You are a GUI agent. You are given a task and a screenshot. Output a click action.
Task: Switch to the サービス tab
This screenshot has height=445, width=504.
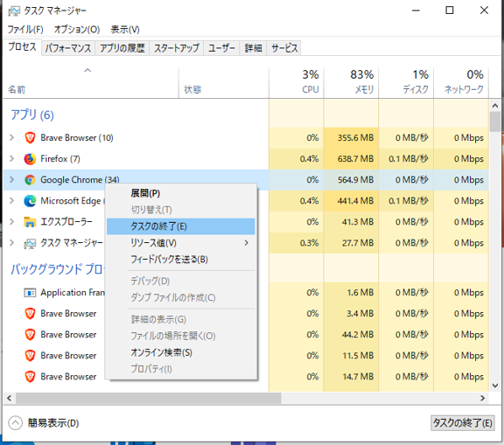coord(284,48)
